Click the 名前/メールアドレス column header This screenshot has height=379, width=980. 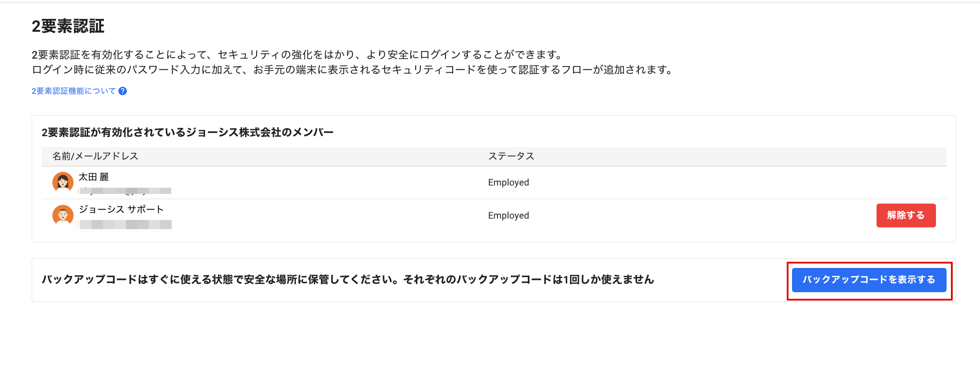coord(95,156)
